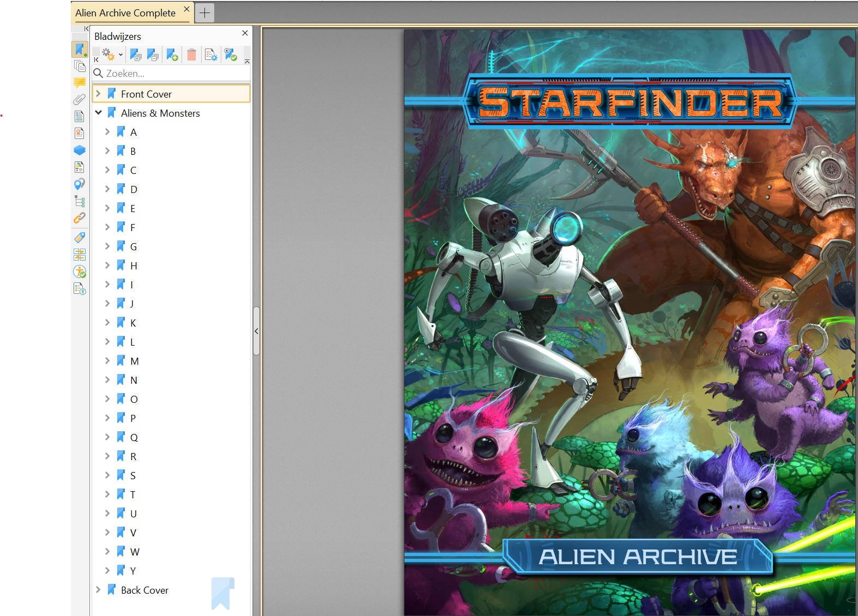Viewport: 858px width, 616px height.
Task: Collapse the Aliens & Monsters bookmark
Action: 99,113
